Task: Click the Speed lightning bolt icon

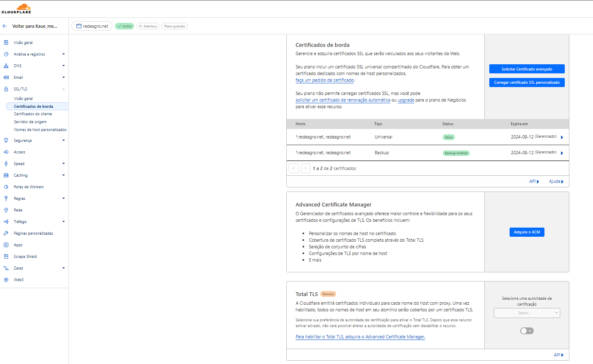Action: pyautogui.click(x=6, y=164)
